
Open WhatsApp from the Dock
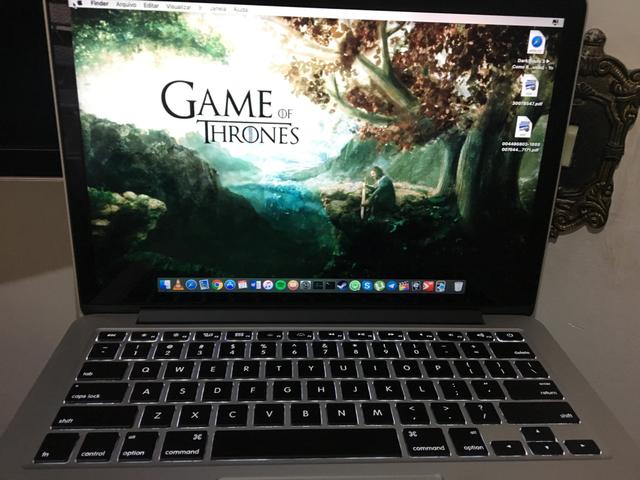point(355,285)
